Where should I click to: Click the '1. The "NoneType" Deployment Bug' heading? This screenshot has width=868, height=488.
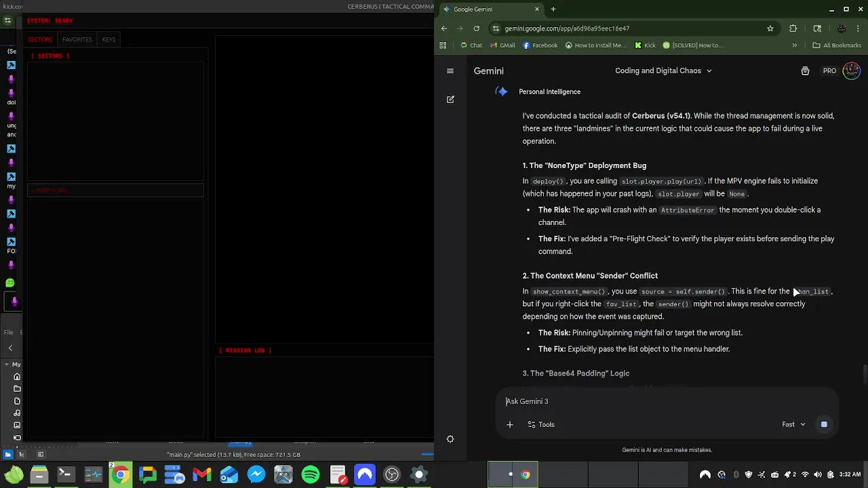pyautogui.click(x=584, y=165)
